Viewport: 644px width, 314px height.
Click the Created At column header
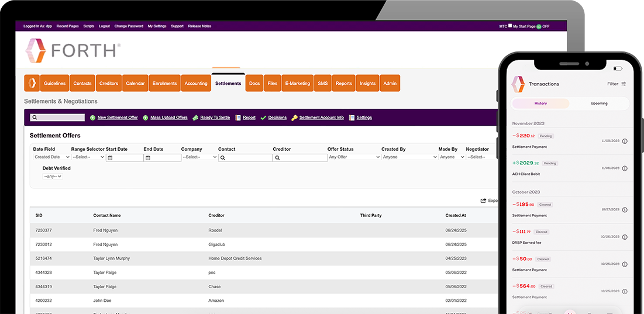(x=456, y=216)
